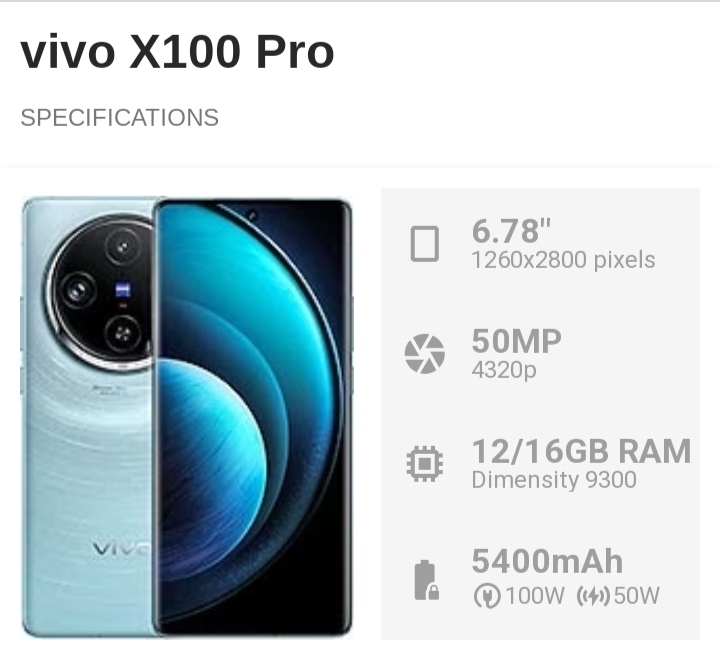Click the Dimensity 9300 chipset text
The image size is (720, 656).
pos(554,480)
